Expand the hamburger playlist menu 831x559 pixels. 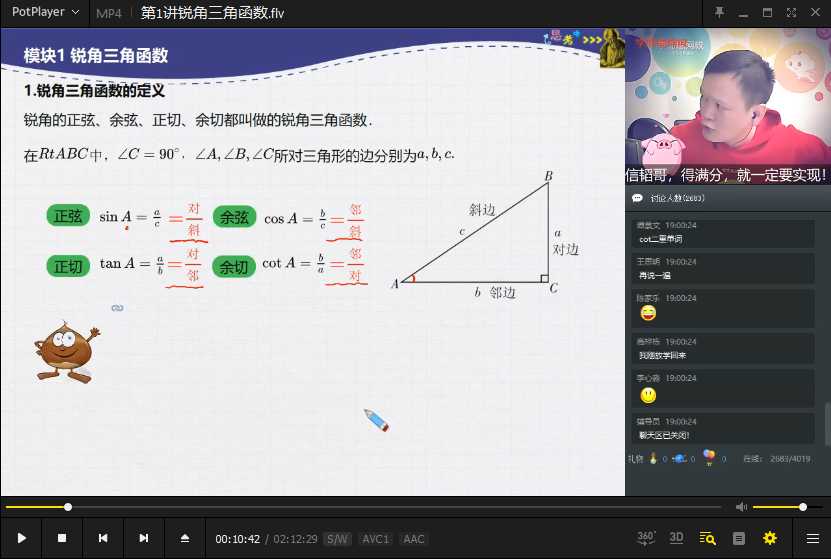812,538
